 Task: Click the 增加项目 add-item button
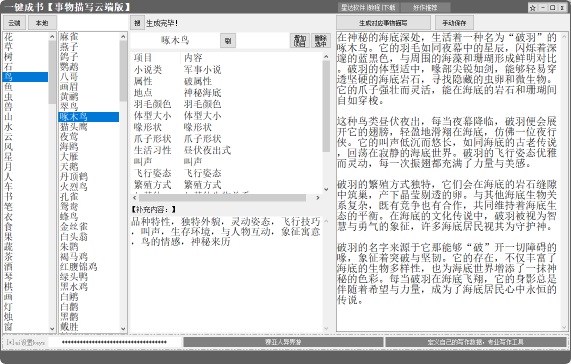[x=300, y=40]
